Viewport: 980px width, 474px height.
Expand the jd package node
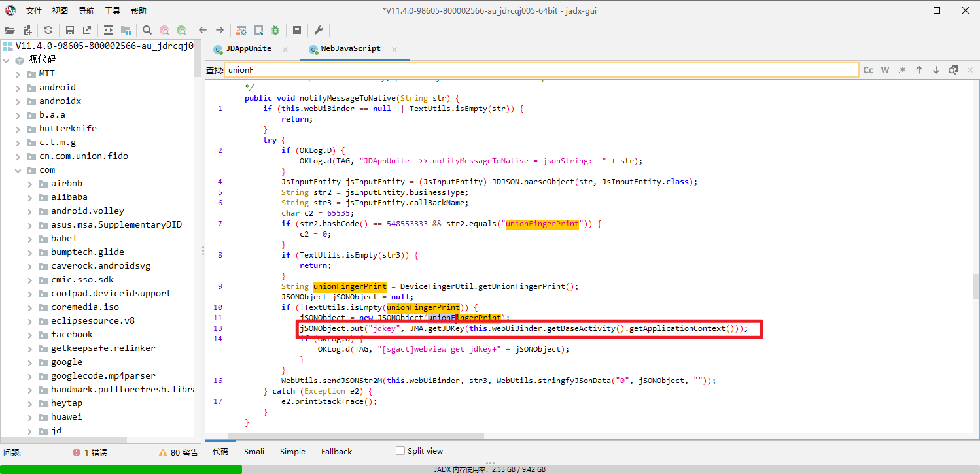pyautogui.click(x=30, y=430)
